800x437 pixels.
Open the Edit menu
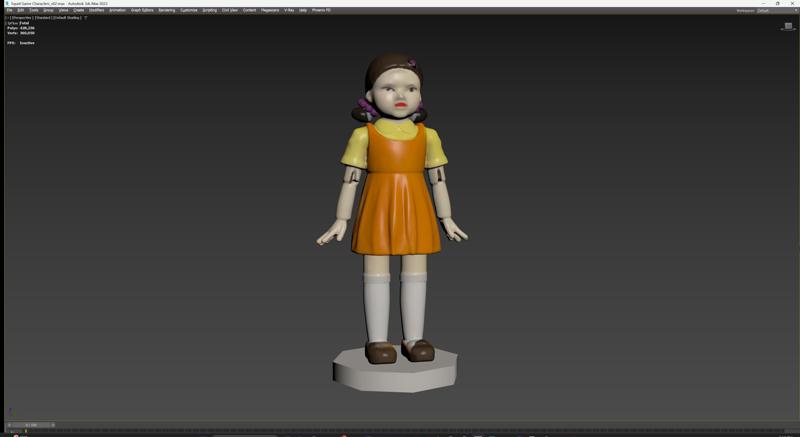[20, 10]
